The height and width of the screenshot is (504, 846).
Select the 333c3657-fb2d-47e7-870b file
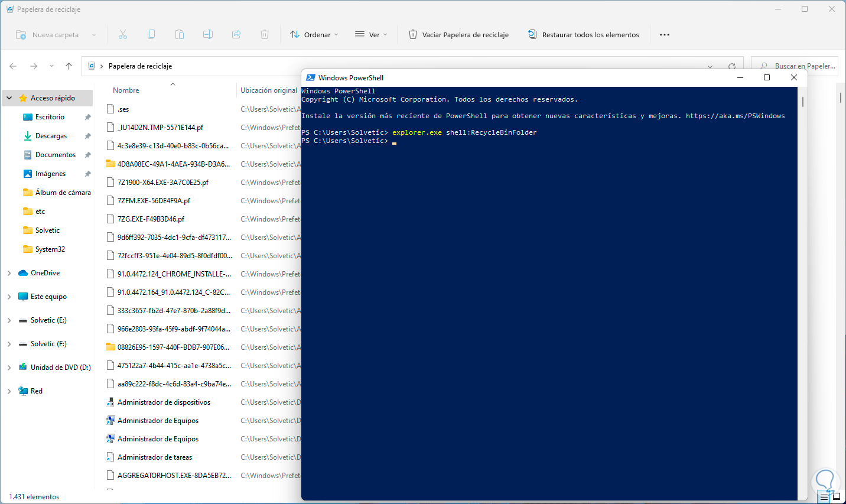[174, 311]
